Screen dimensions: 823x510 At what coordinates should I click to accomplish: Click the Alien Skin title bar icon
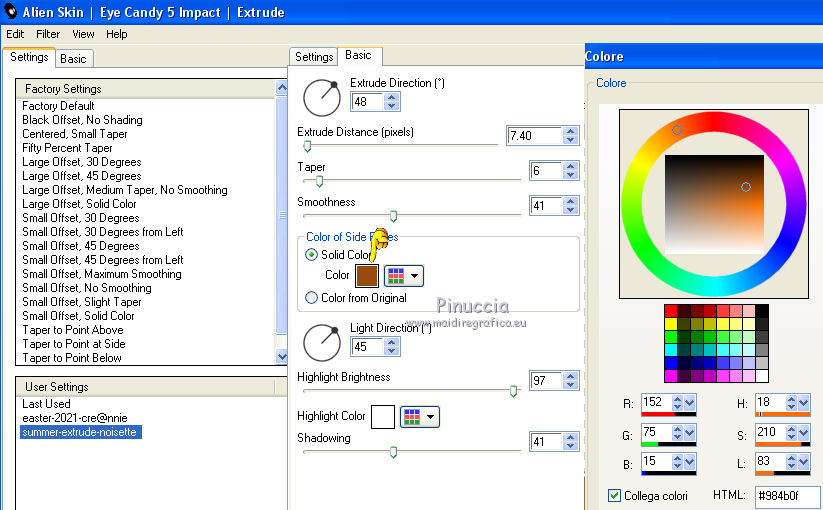10,10
